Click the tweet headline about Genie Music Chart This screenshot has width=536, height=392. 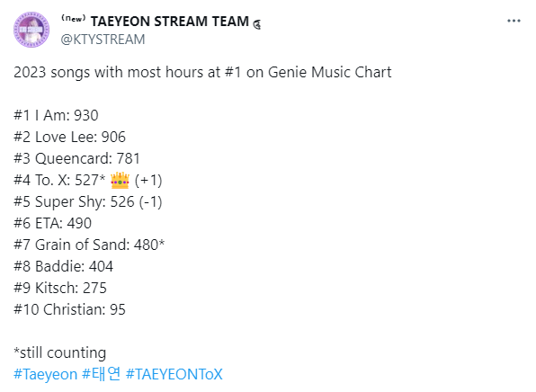(202, 73)
